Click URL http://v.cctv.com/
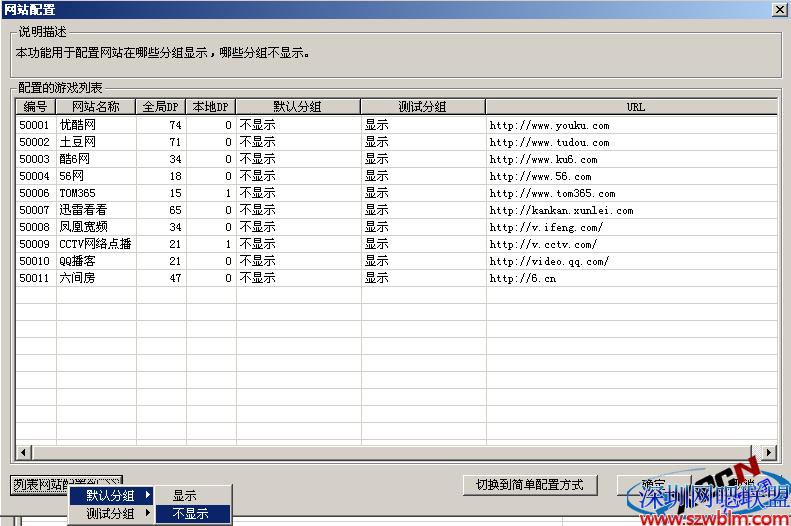Image resolution: width=791 pixels, height=526 pixels. [543, 245]
